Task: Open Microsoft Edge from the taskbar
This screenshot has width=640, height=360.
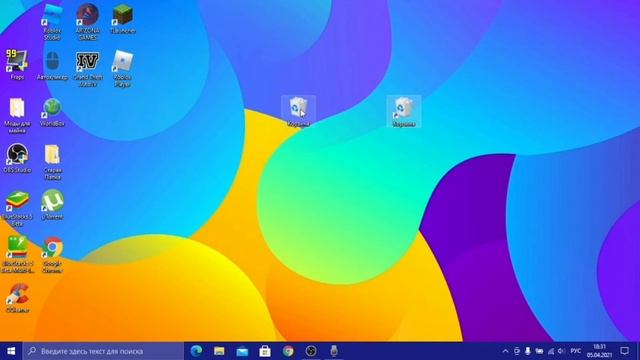Action: pyautogui.click(x=196, y=351)
